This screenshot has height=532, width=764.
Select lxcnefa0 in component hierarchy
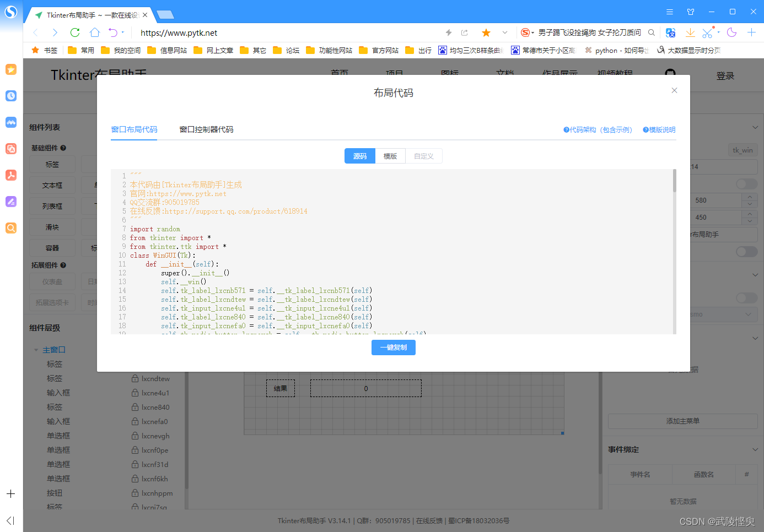pyautogui.click(x=154, y=422)
